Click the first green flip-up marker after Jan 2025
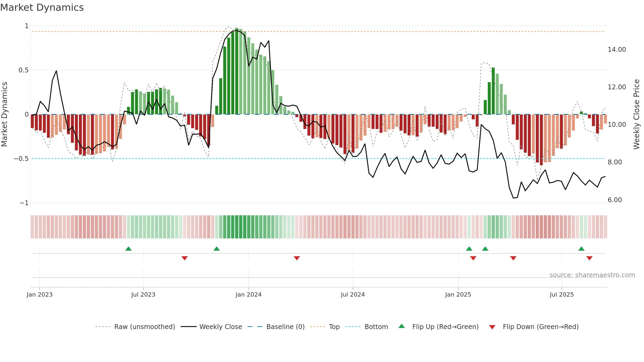Screen dimensions: 644x362 coord(469,249)
